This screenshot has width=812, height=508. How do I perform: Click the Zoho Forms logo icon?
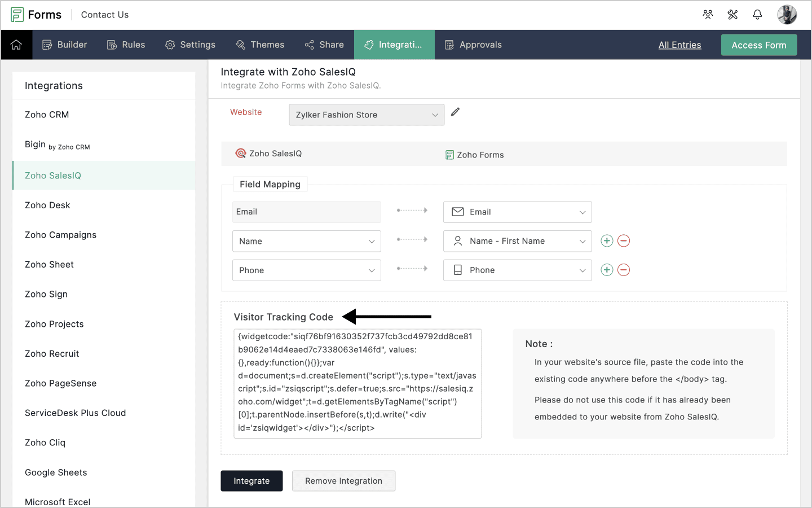click(17, 15)
